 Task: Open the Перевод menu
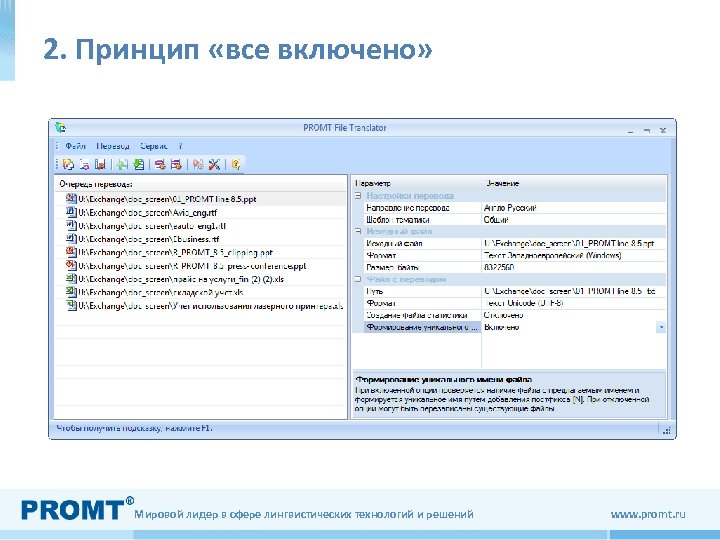(x=113, y=146)
